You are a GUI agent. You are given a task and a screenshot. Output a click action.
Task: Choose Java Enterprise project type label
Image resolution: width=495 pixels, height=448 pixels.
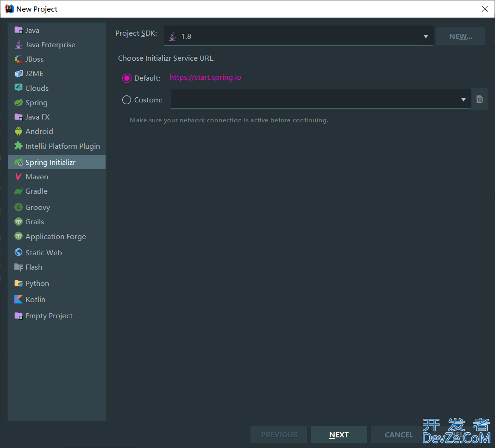click(50, 45)
